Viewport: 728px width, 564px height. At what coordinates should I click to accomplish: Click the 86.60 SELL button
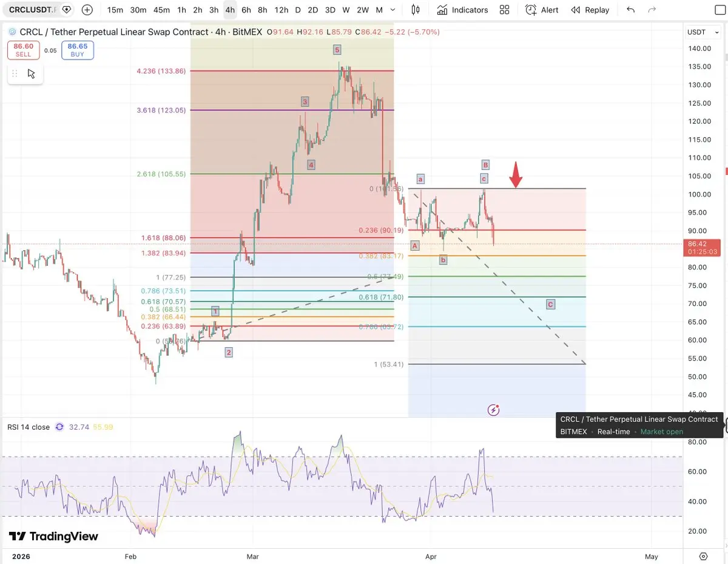pos(23,50)
